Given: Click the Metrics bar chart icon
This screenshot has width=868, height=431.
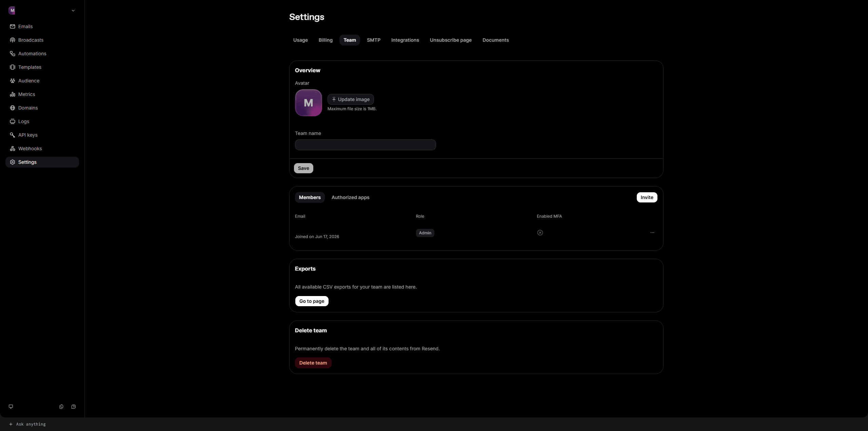Looking at the screenshot, I should coord(13,94).
